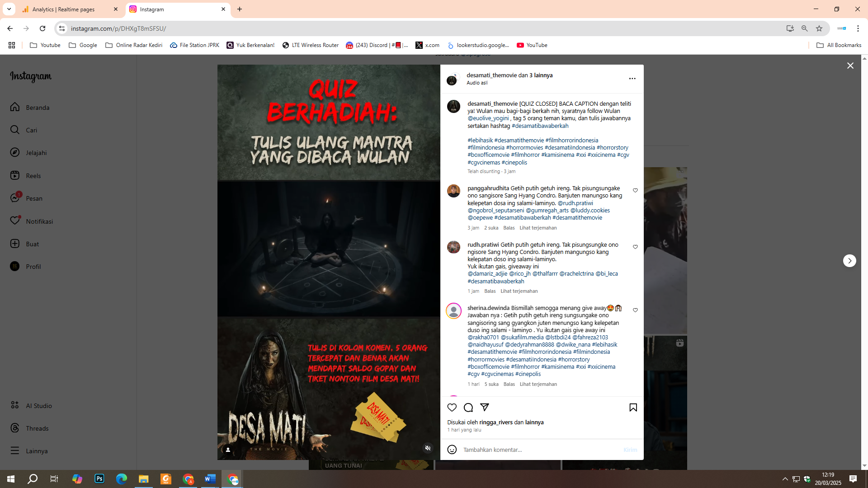Like panggahrudhita's comment

click(x=635, y=190)
